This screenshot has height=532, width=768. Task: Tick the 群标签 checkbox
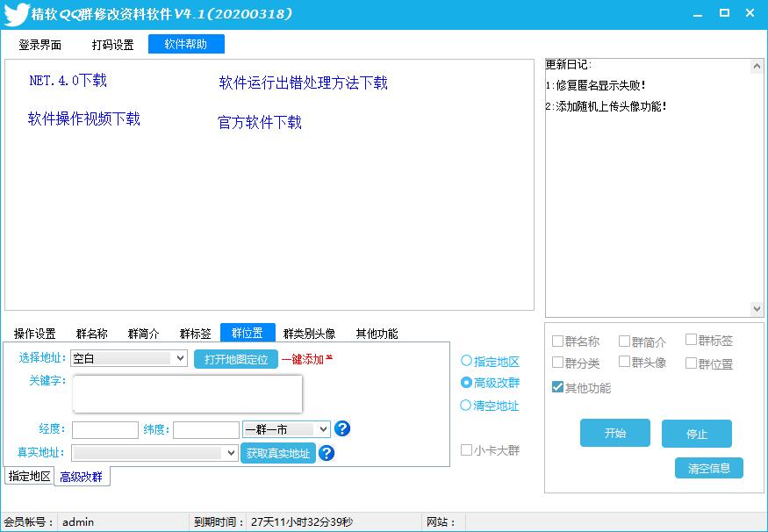[709, 340]
